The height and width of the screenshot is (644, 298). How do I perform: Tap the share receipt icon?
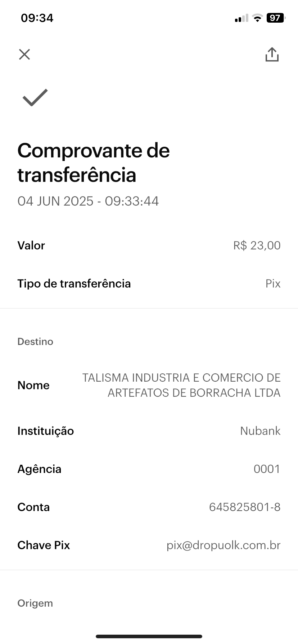[272, 55]
